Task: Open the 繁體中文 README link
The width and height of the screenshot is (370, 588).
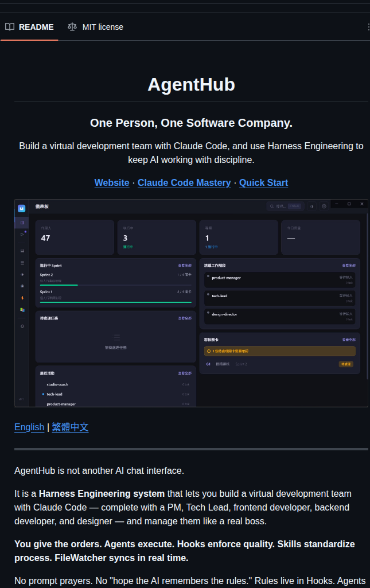Action: pos(70,427)
